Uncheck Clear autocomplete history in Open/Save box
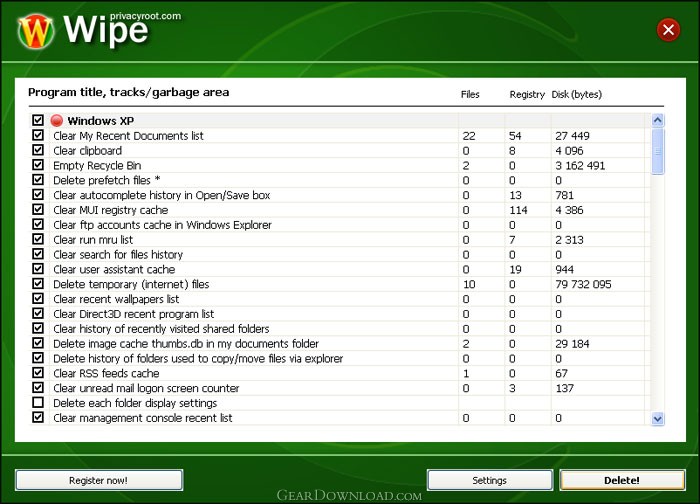700x504 pixels. (38, 194)
